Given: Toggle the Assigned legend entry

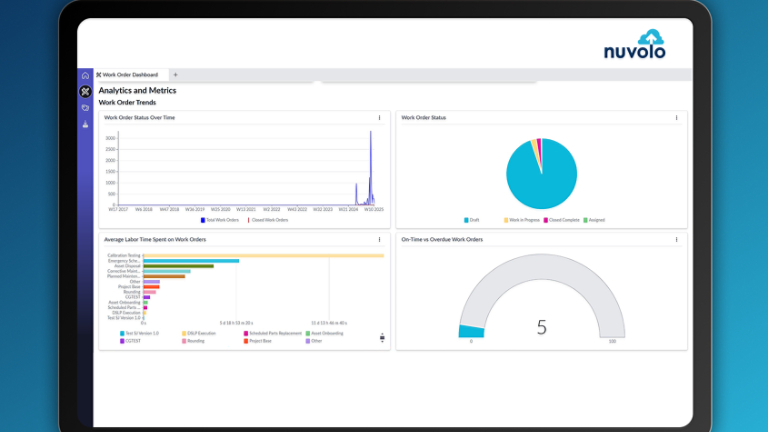Looking at the screenshot, I should [x=594, y=220].
